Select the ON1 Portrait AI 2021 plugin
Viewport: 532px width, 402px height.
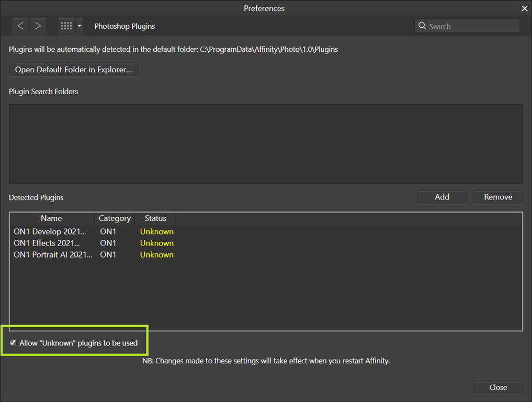point(52,254)
